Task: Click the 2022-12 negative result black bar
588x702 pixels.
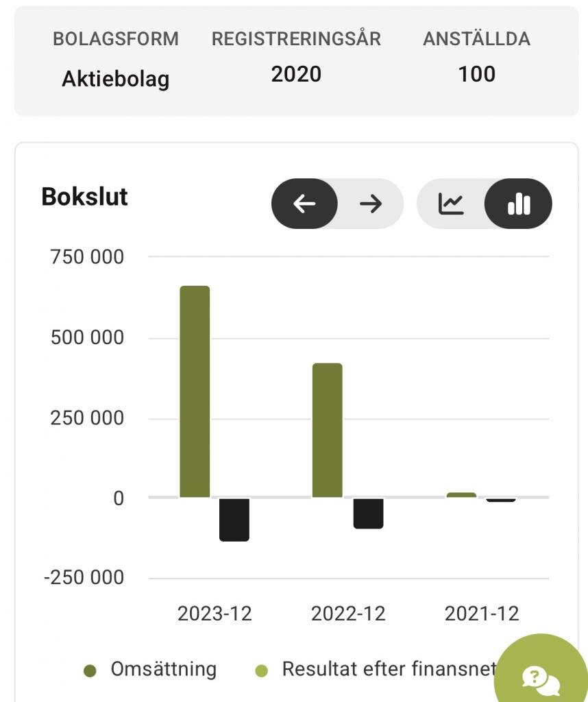Action: 368,513
